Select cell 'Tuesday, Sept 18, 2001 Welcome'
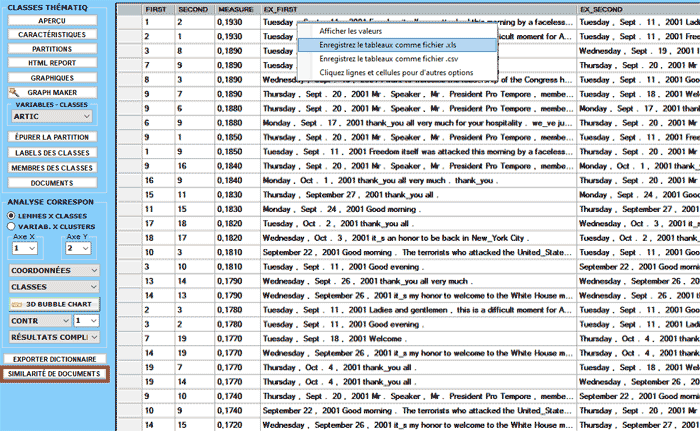Image resolution: width=700 pixels, height=431 pixels. 418,339
